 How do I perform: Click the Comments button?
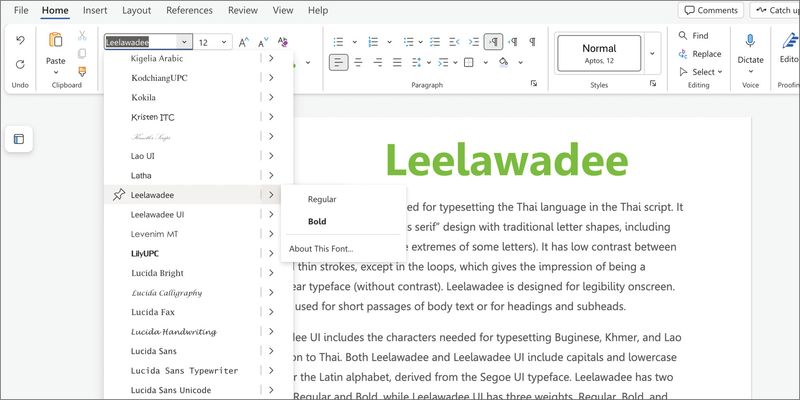click(710, 10)
